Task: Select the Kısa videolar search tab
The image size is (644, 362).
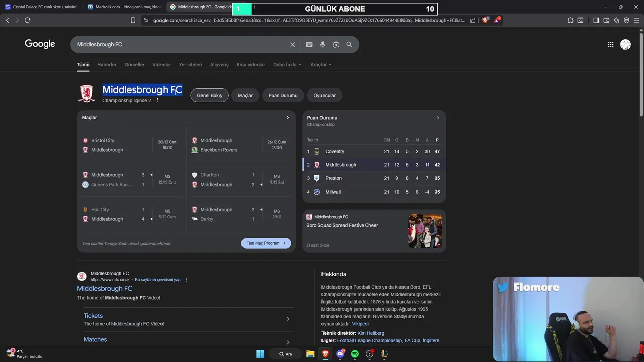Action: [251, 65]
